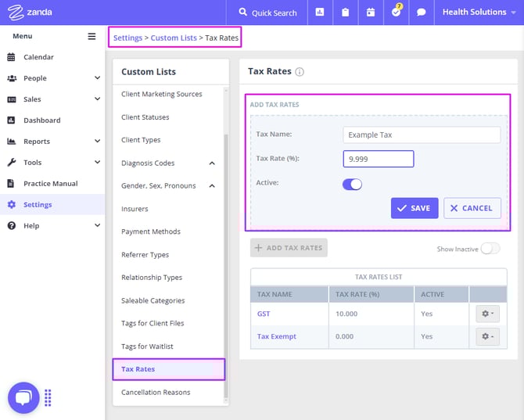The image size is (524, 420).
Task: Click the hamburger menu collapse icon
Action: click(92, 36)
